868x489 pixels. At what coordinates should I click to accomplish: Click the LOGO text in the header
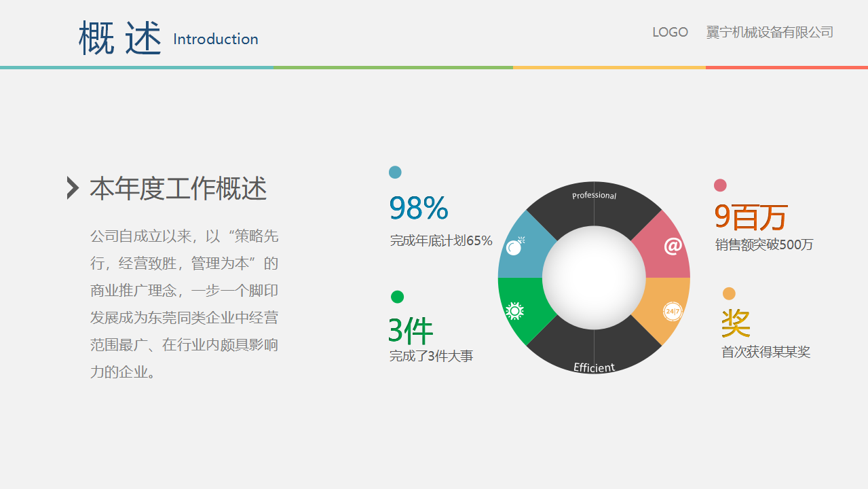pyautogui.click(x=670, y=32)
